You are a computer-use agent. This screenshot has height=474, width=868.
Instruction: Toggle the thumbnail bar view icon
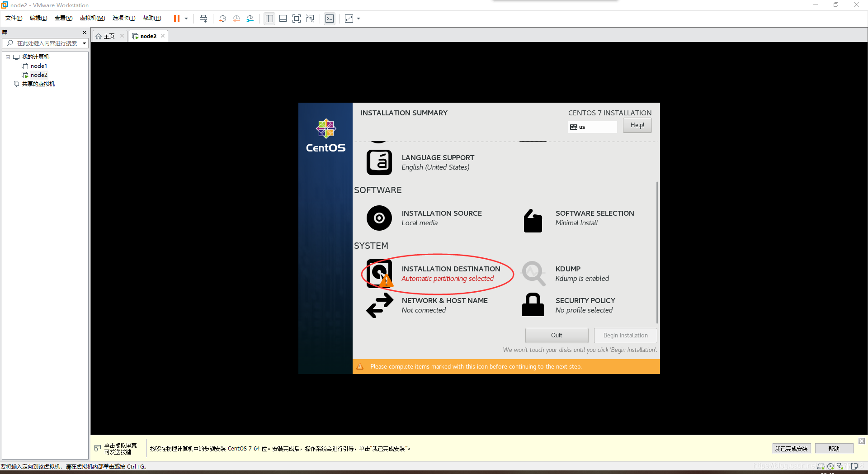pos(283,19)
